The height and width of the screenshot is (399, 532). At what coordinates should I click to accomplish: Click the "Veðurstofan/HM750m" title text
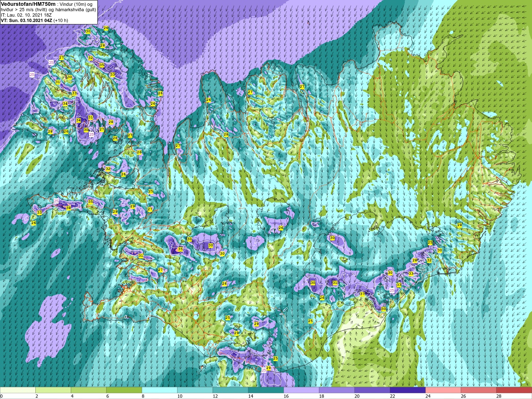pyautogui.click(x=28, y=4)
